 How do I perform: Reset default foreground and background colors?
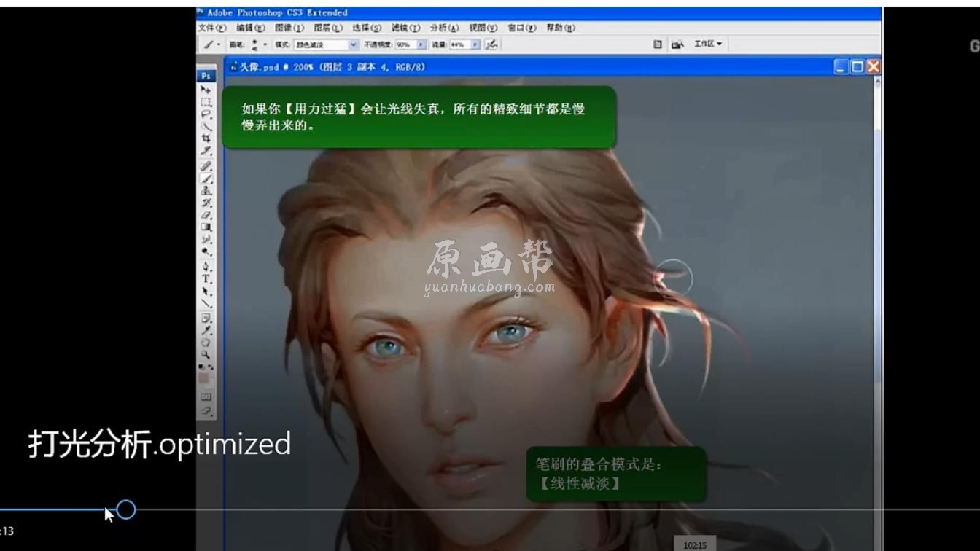[203, 366]
